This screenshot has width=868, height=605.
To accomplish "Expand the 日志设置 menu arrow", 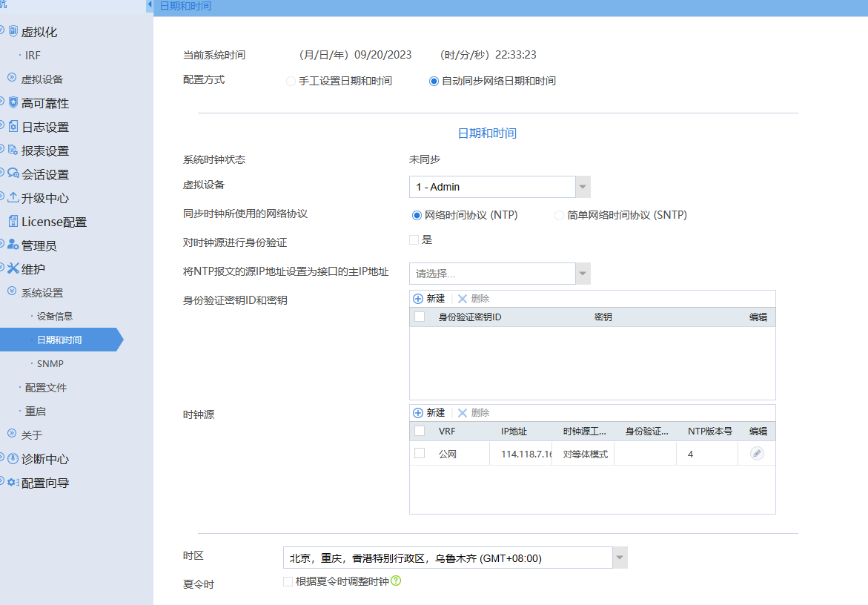I will [x=1, y=125].
